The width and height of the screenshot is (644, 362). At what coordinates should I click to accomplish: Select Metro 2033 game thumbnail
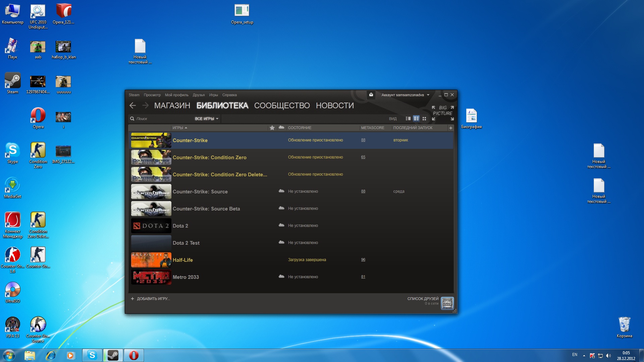pyautogui.click(x=151, y=277)
